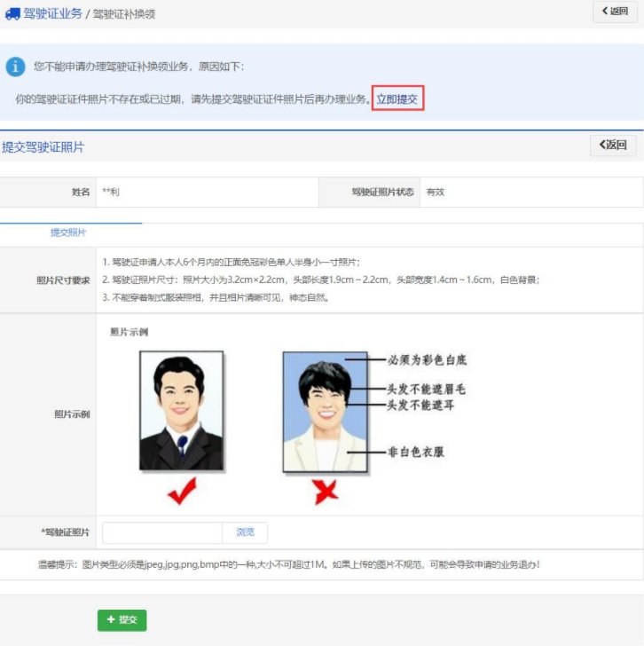Image resolution: width=644 pixels, height=646 pixels.
Task: Click the 立即提交 link
Action: click(x=397, y=99)
